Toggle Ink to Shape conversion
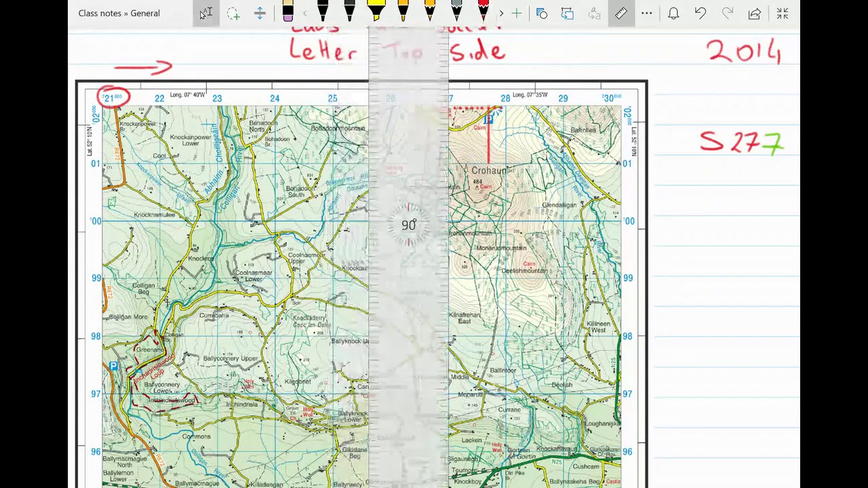 point(568,13)
